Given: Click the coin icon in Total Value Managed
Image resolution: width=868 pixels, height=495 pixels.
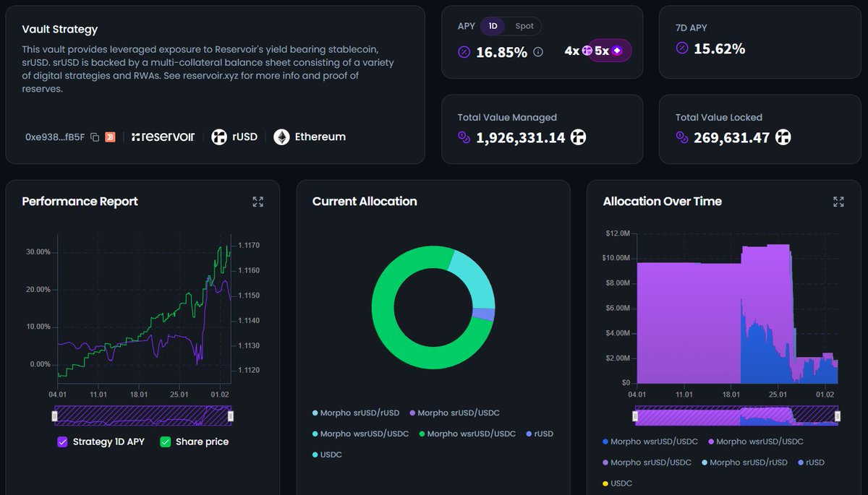Looking at the screenshot, I should coord(464,137).
